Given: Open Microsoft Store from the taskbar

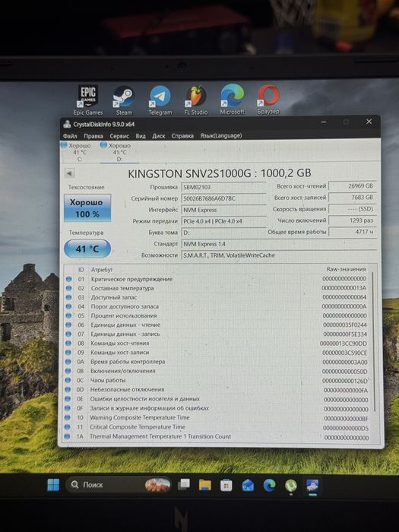Looking at the screenshot, I should (x=226, y=486).
